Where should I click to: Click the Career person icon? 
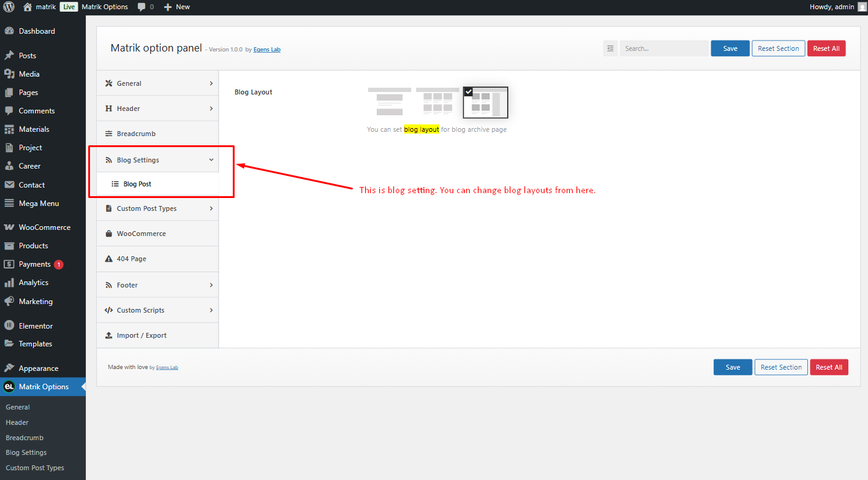[9, 166]
